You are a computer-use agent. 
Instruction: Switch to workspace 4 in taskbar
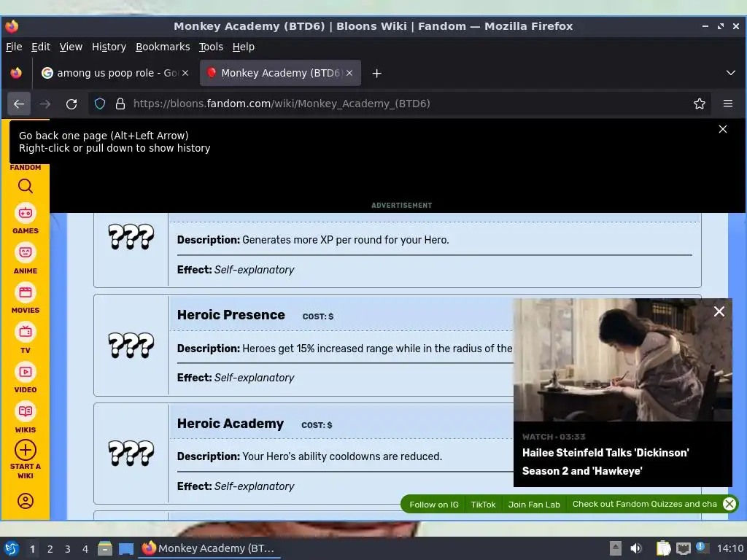tap(85, 549)
